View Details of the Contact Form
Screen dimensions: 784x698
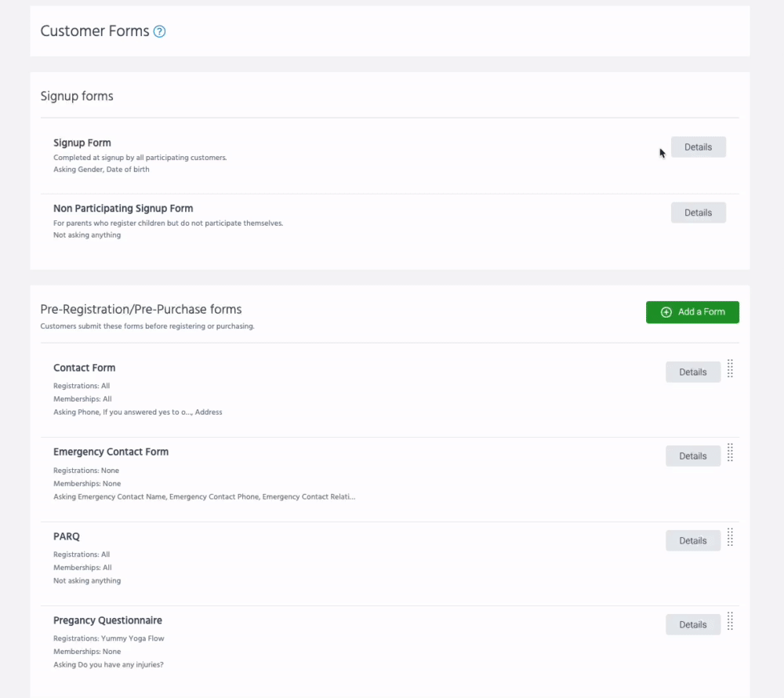tap(692, 373)
